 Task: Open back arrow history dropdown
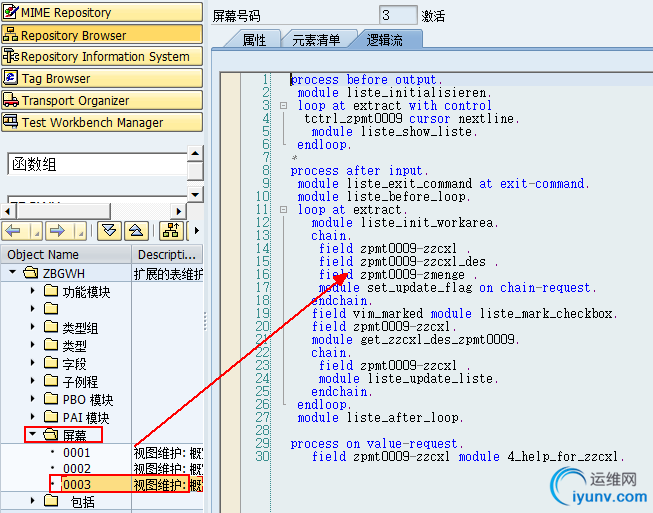coord(37,231)
